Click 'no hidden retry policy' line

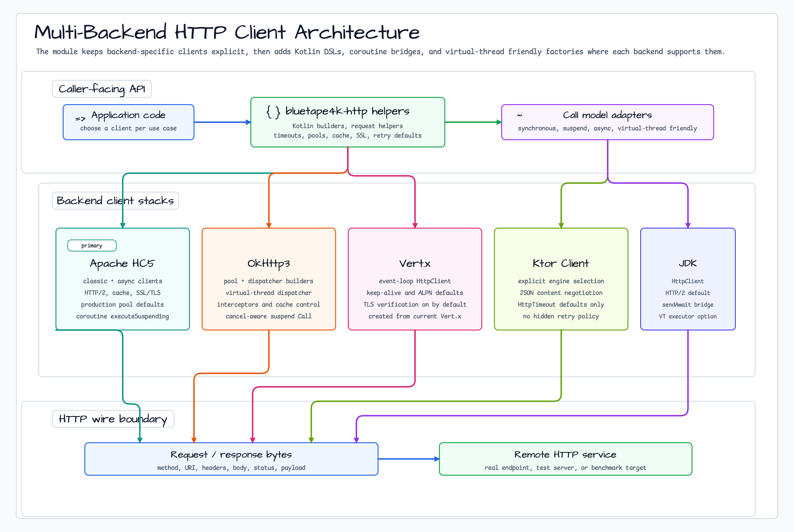click(561, 316)
